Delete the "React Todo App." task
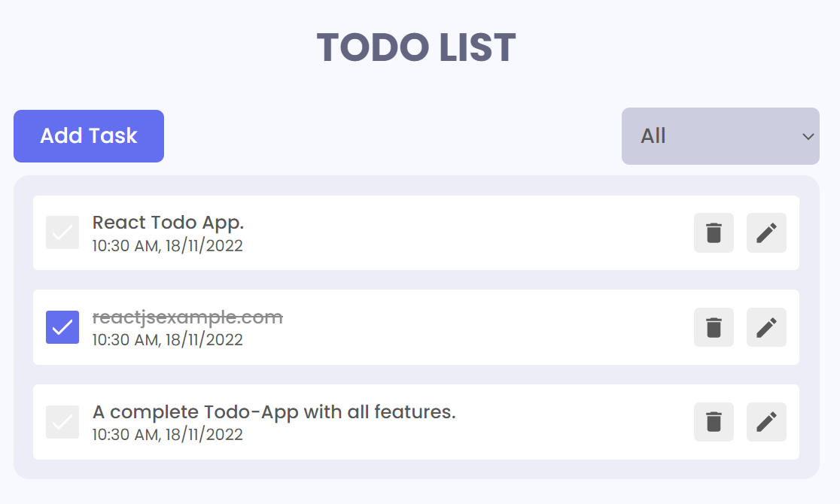This screenshot has height=504, width=840. (x=714, y=233)
